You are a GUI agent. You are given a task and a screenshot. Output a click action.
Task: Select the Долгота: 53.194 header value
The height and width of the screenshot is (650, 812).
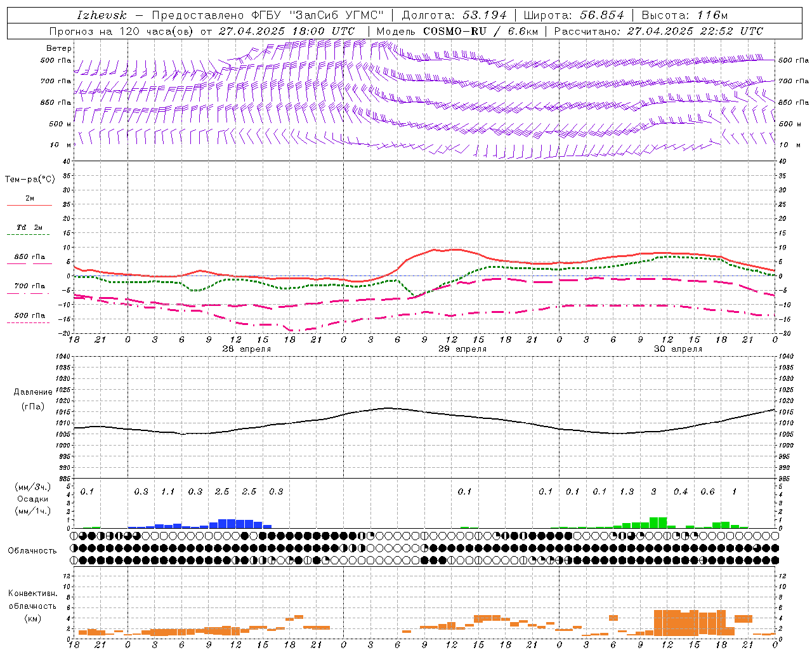(x=454, y=15)
